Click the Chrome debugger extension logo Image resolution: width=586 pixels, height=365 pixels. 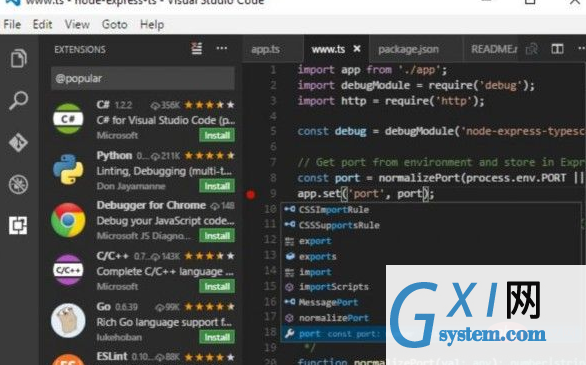tap(68, 220)
